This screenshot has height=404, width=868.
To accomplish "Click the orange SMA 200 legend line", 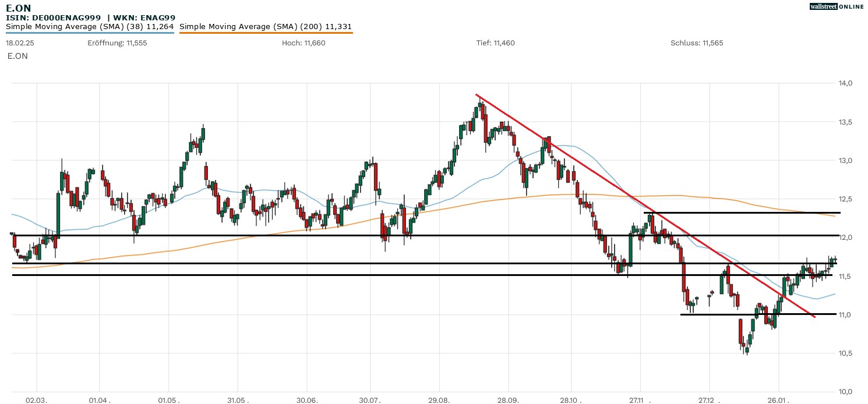I will pos(266,33).
